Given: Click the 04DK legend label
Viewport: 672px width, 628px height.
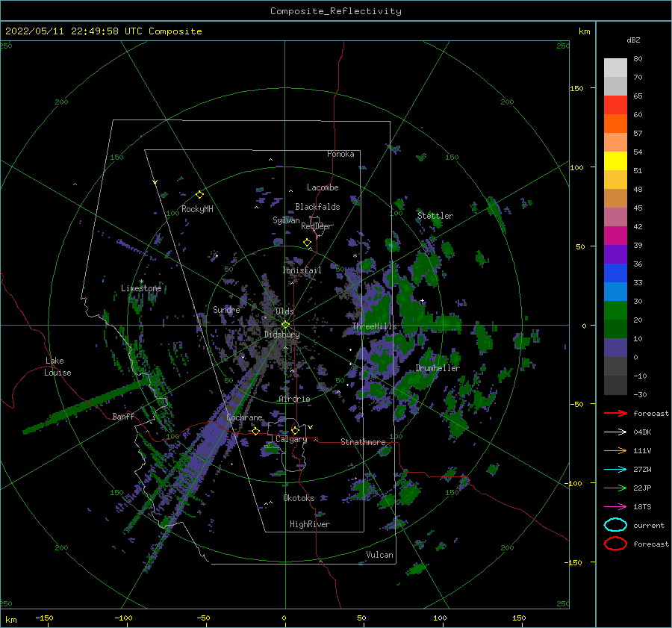Looking at the screenshot, I should point(642,432).
